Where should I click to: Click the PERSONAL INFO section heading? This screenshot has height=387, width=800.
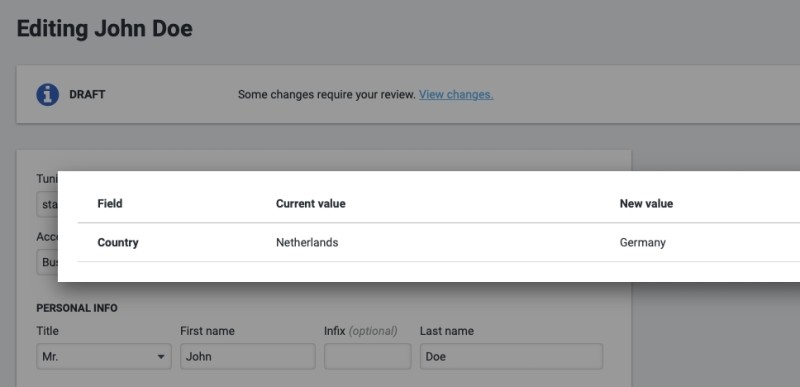click(x=77, y=308)
